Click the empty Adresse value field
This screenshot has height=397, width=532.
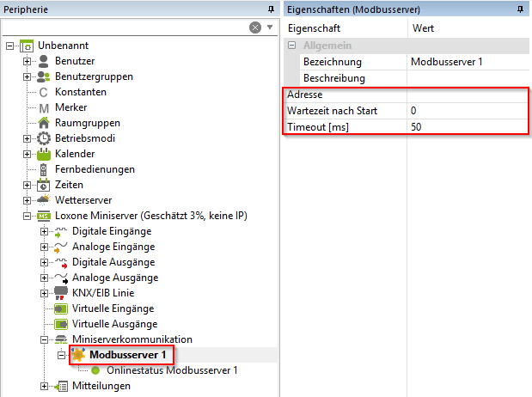pyautogui.click(x=468, y=95)
